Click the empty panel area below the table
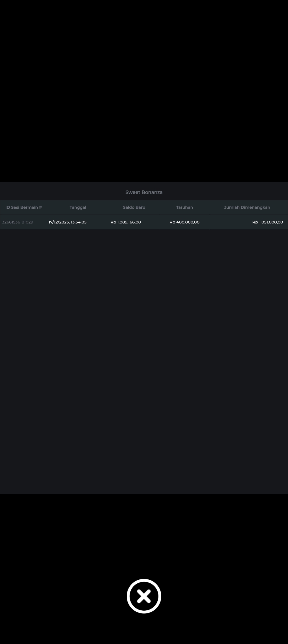The image size is (288, 644). pos(144,360)
